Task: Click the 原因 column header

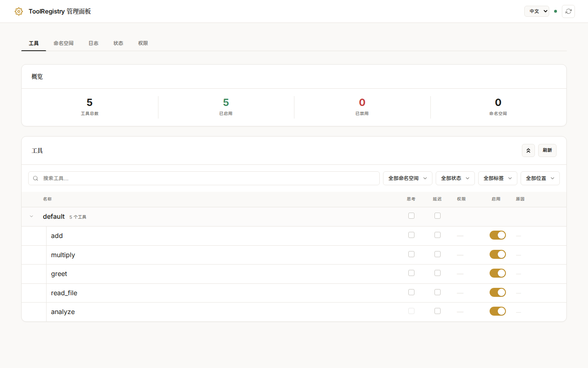Action: point(520,199)
